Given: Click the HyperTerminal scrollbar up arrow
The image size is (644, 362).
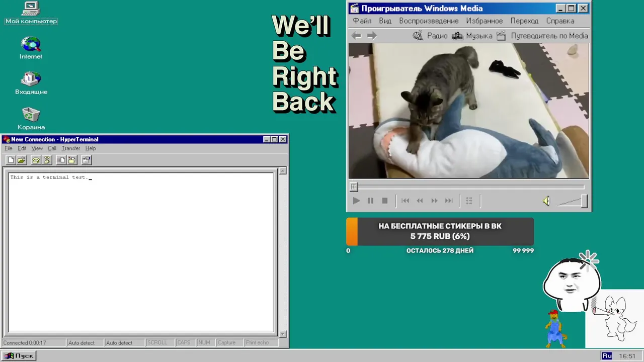Looking at the screenshot, I should [283, 171].
